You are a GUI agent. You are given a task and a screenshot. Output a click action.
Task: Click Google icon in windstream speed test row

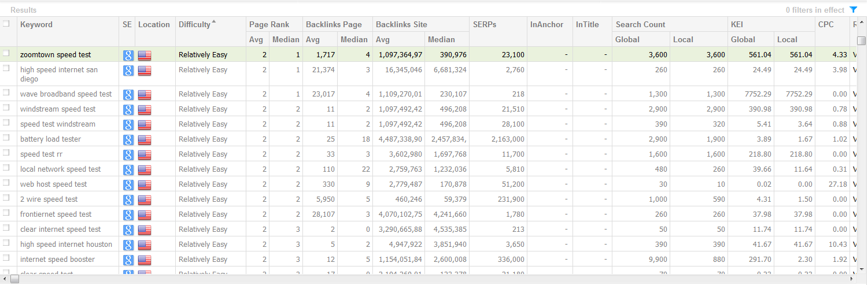pos(128,110)
